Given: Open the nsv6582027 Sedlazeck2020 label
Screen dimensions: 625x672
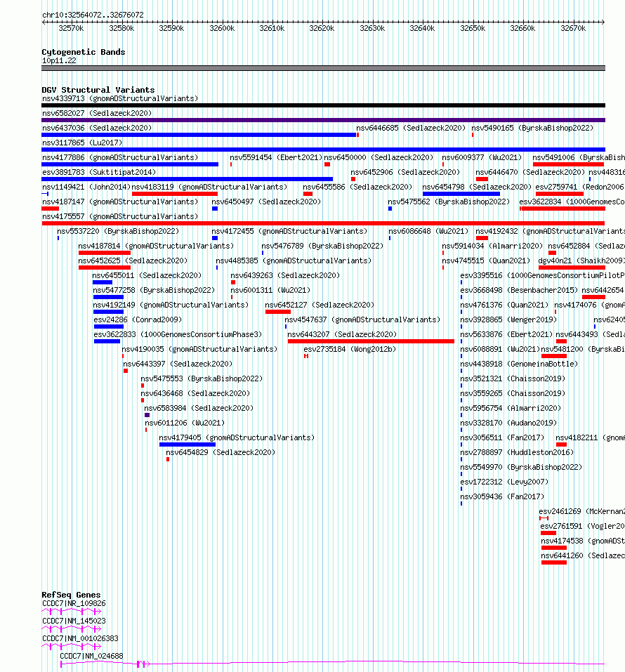Looking at the screenshot, I should pos(97,113).
